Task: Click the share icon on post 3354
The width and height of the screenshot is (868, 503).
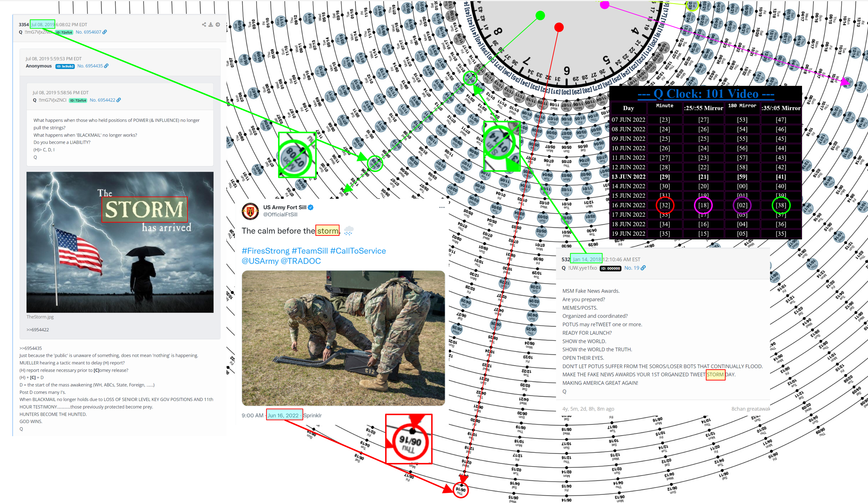Action: coord(204,24)
